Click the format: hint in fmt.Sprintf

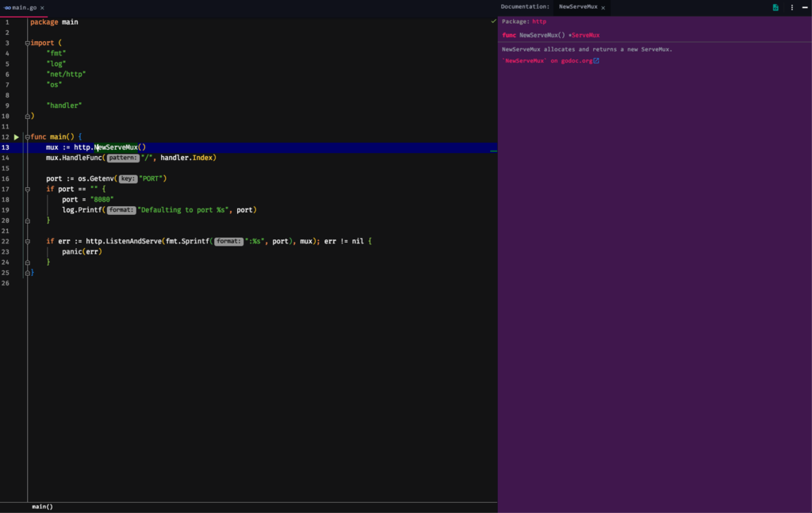coord(229,241)
